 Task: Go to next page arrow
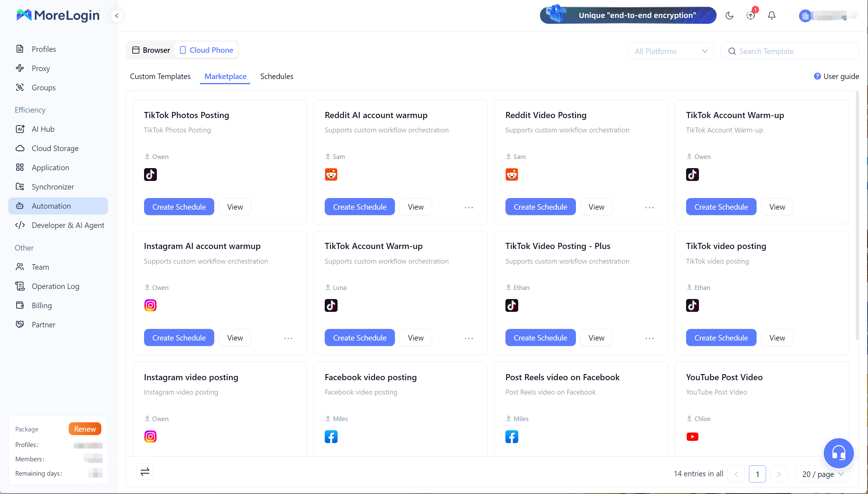[779, 474]
